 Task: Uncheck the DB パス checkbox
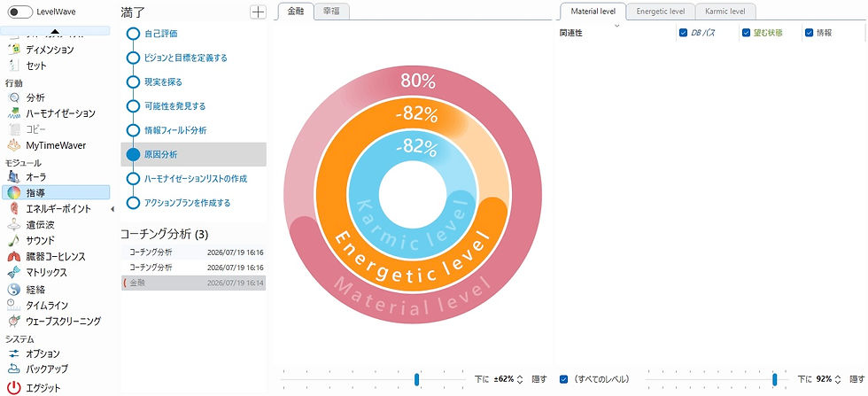[x=683, y=33]
